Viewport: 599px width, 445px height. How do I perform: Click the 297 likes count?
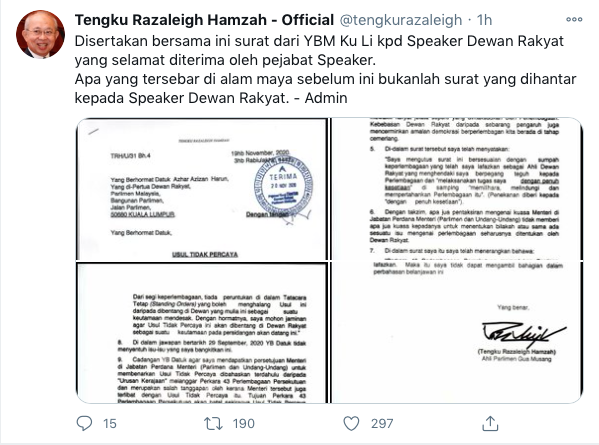click(x=382, y=424)
